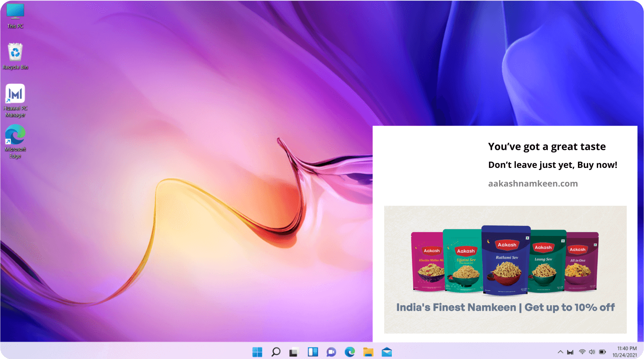The height and width of the screenshot is (359, 644).
Task: Click the aakashnamkeen.com link
Action: click(x=533, y=183)
